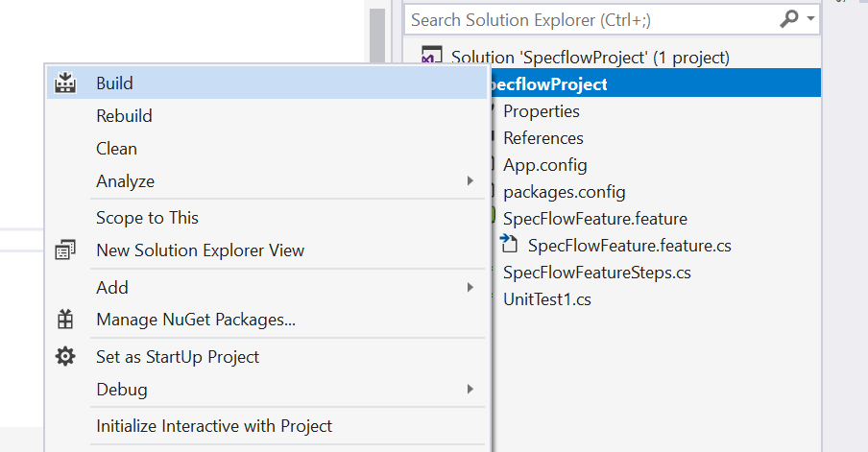Open App.config in Solution Explorer

(x=544, y=165)
